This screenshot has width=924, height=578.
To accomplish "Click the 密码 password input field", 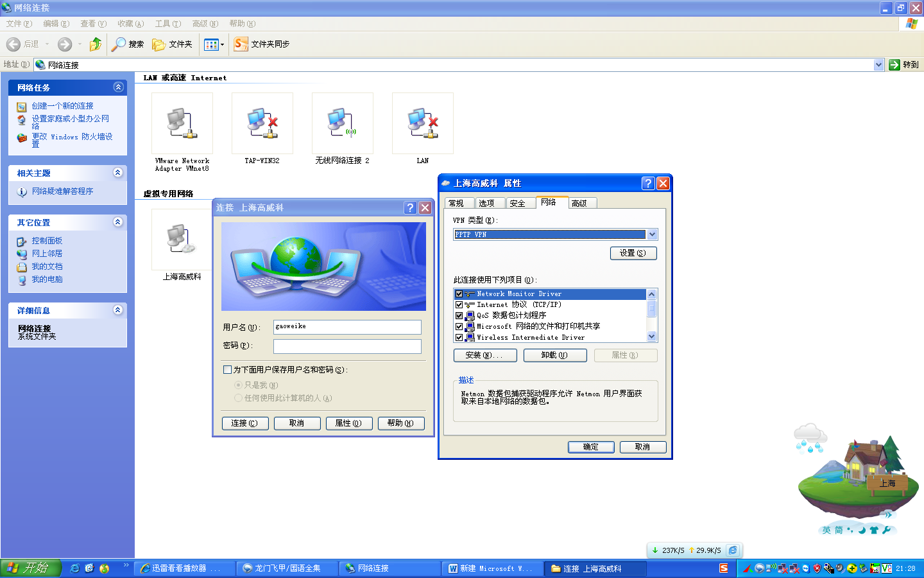I will click(x=347, y=346).
